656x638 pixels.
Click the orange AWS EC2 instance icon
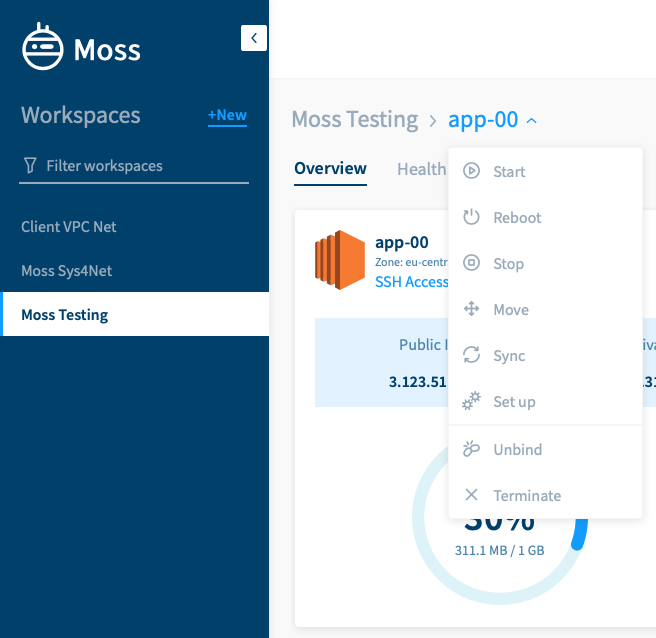tap(340, 260)
